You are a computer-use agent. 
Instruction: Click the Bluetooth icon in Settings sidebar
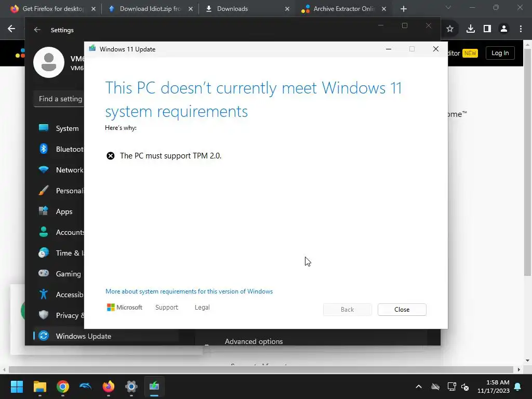[x=44, y=149]
